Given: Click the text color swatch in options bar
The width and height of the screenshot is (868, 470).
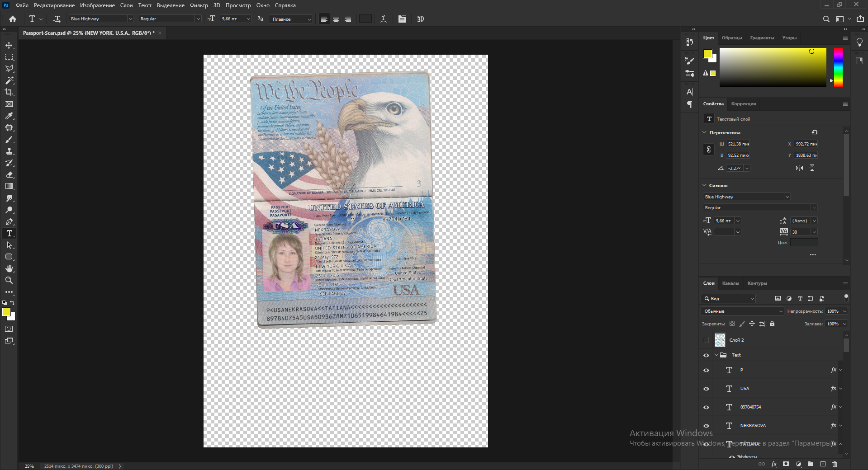Looking at the screenshot, I should click(x=365, y=19).
